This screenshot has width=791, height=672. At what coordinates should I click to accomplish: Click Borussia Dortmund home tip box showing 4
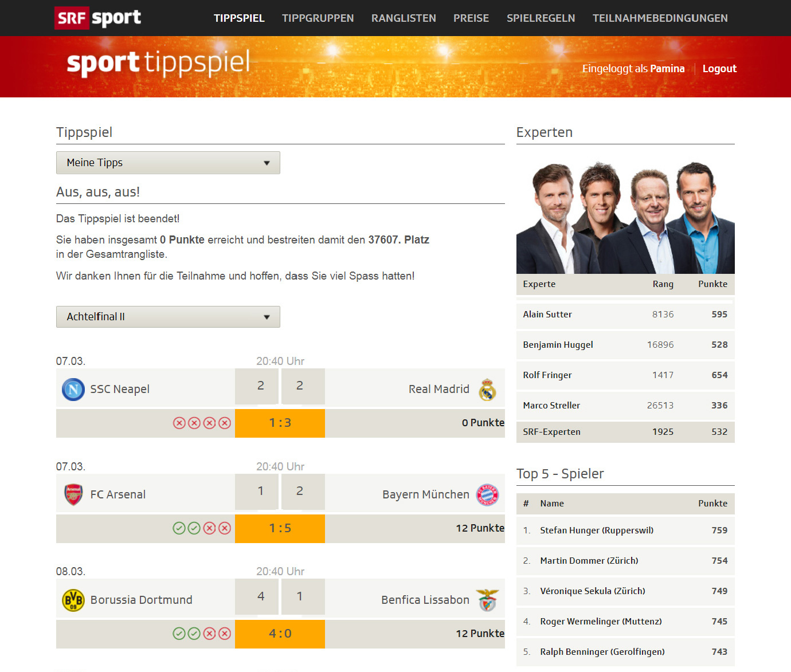pyautogui.click(x=257, y=597)
